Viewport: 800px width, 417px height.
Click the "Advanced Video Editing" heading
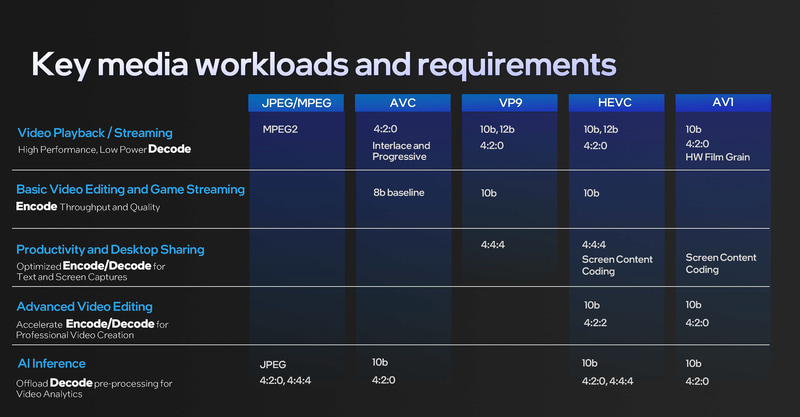pyautogui.click(x=85, y=307)
